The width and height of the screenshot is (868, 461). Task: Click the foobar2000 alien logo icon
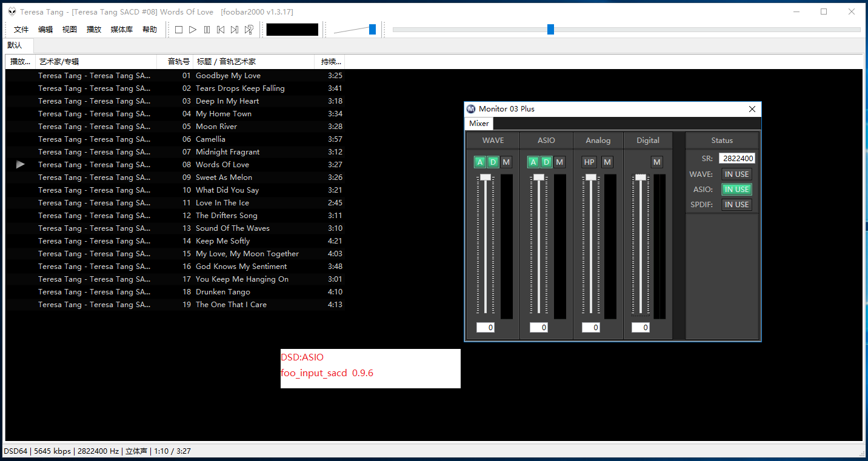12,12
